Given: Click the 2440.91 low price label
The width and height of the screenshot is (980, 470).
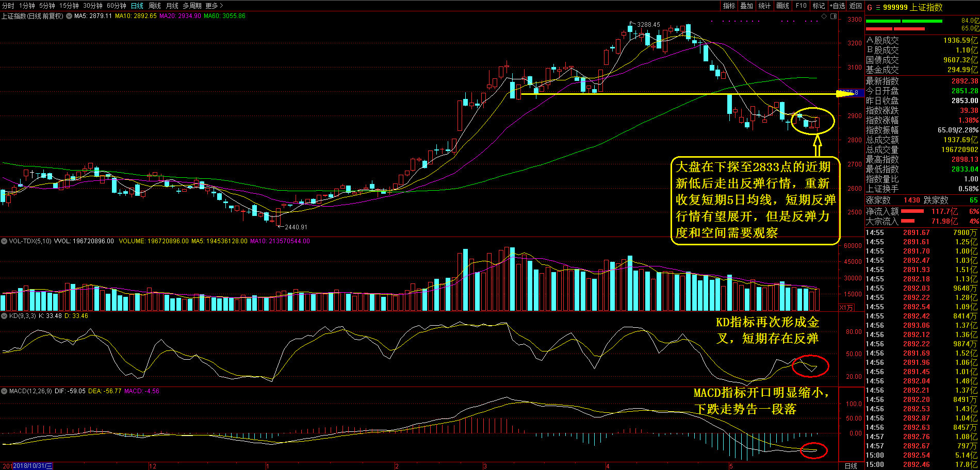Looking at the screenshot, I should pyautogui.click(x=296, y=227).
